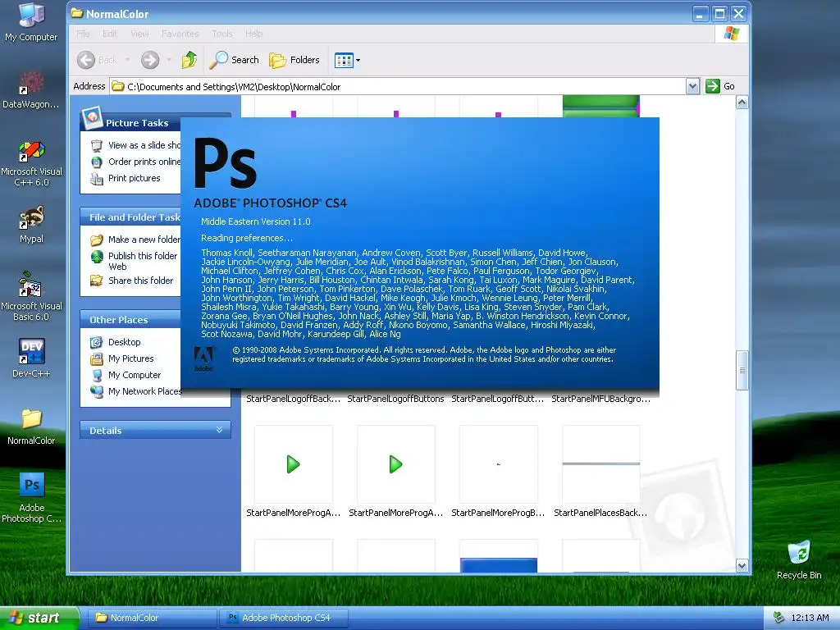The width and height of the screenshot is (840, 630).
Task: Click the taskbar clock 12:13 AM
Action: 810,618
